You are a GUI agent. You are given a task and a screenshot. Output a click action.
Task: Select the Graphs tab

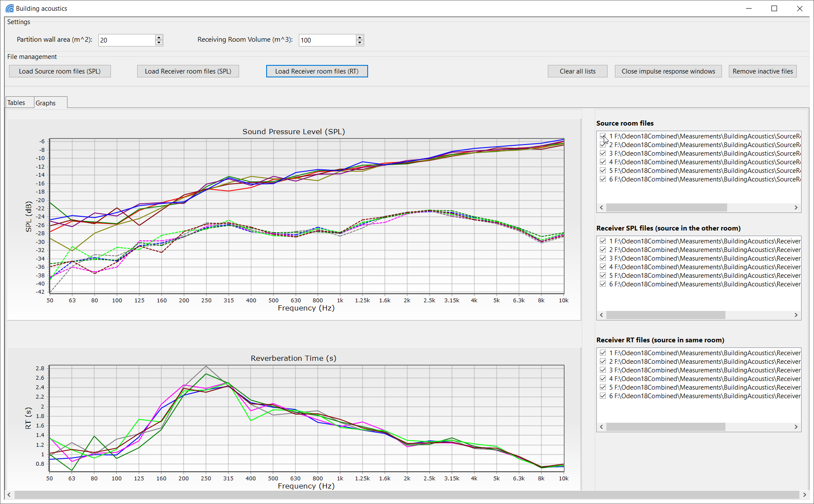pyautogui.click(x=46, y=103)
